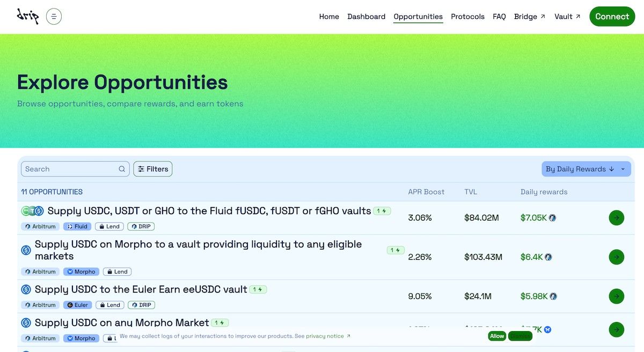
Task: Open the Protocols nav item
Action: (467, 17)
